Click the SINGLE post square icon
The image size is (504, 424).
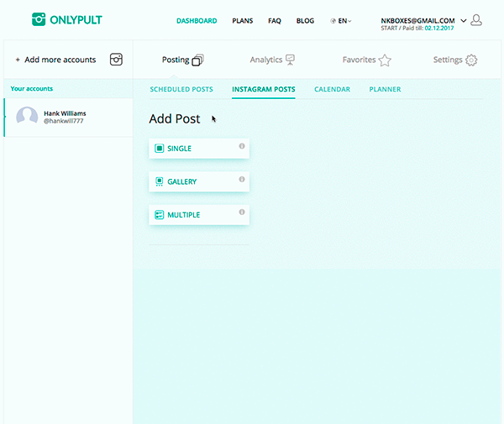point(159,149)
